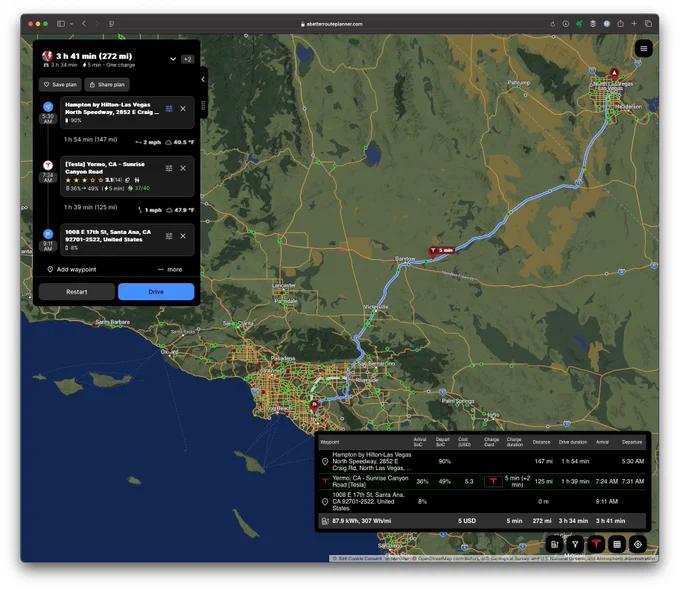Image resolution: width=680 pixels, height=590 pixels.
Task: Click the 1 h 39 min (125 mi) leg
Action: pos(91,207)
